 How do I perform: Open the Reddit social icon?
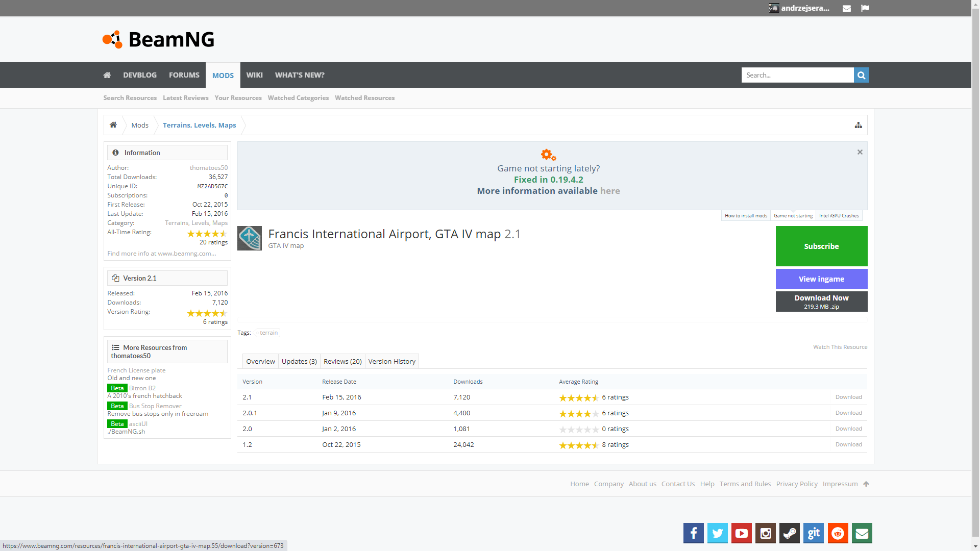point(838,533)
